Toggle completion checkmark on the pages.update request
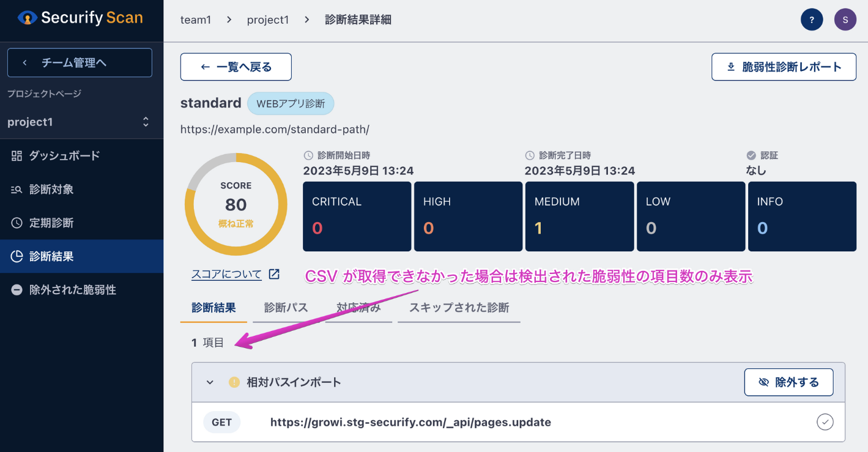The image size is (868, 452). (x=825, y=422)
